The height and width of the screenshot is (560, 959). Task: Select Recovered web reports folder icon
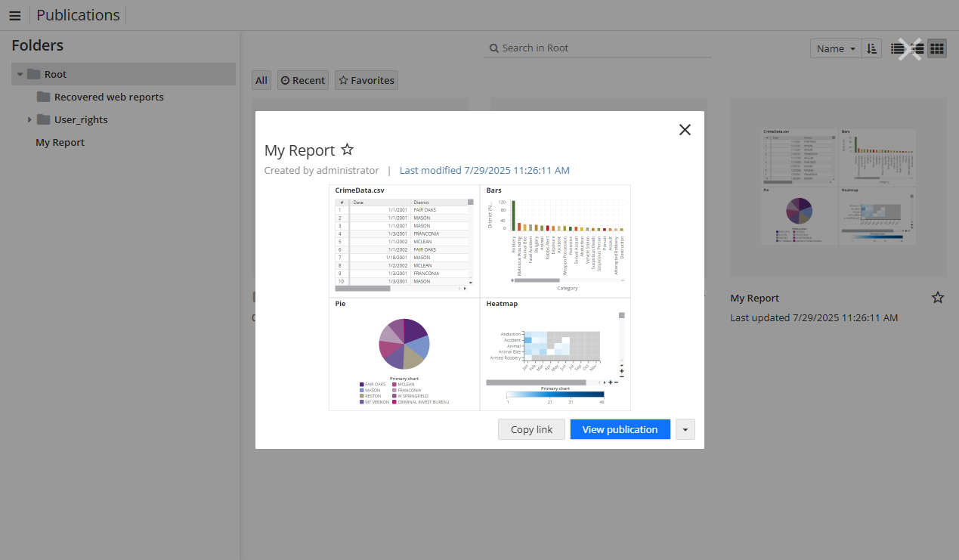coord(43,97)
